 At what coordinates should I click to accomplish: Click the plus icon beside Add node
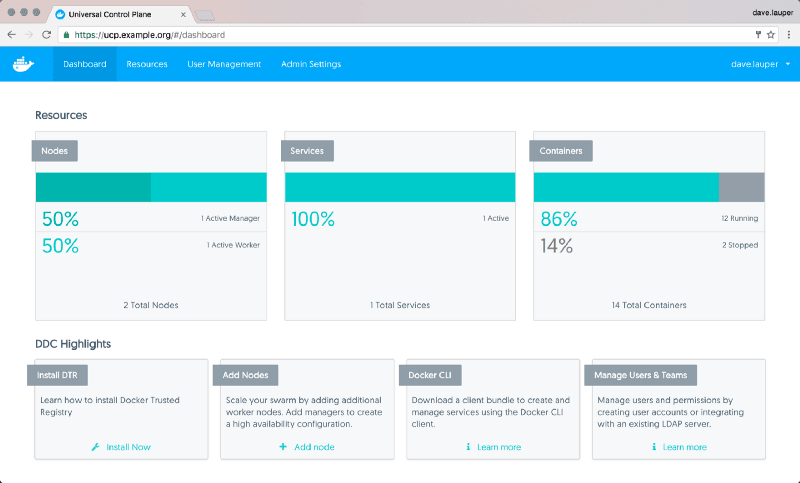click(x=283, y=447)
